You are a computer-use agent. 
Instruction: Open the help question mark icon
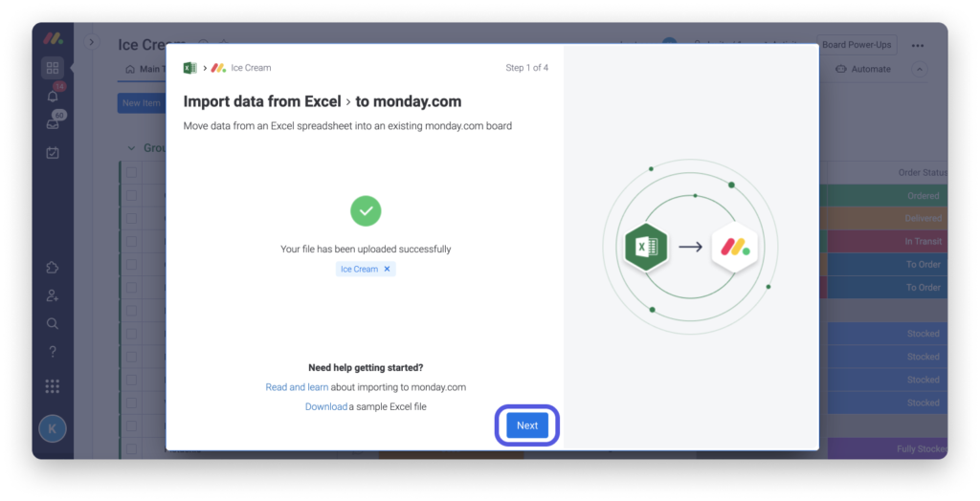tap(53, 352)
